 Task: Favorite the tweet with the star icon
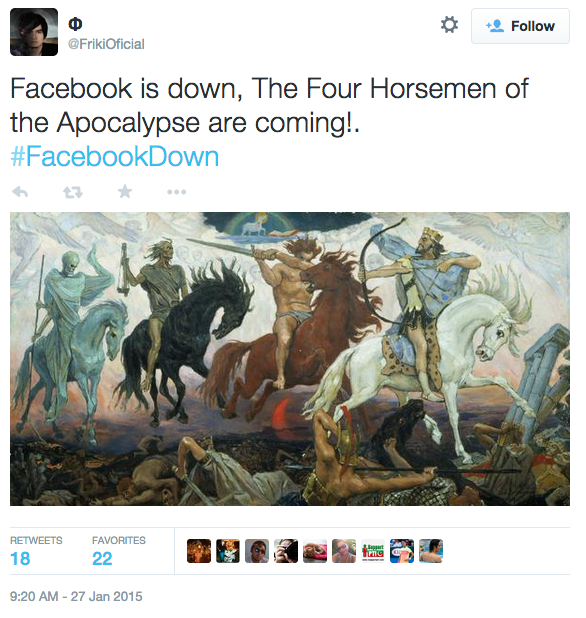point(125,192)
